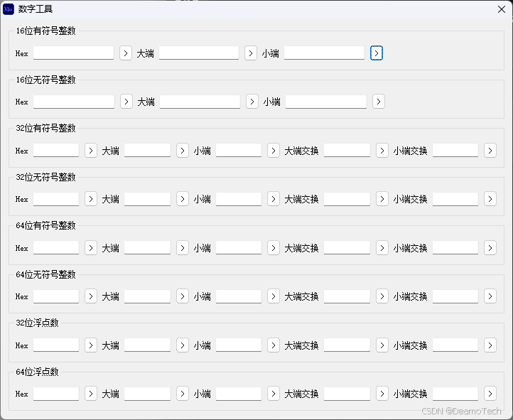Click the 大端 arrow in 64位有符号整数
This screenshot has width=513, height=420.
coord(183,248)
